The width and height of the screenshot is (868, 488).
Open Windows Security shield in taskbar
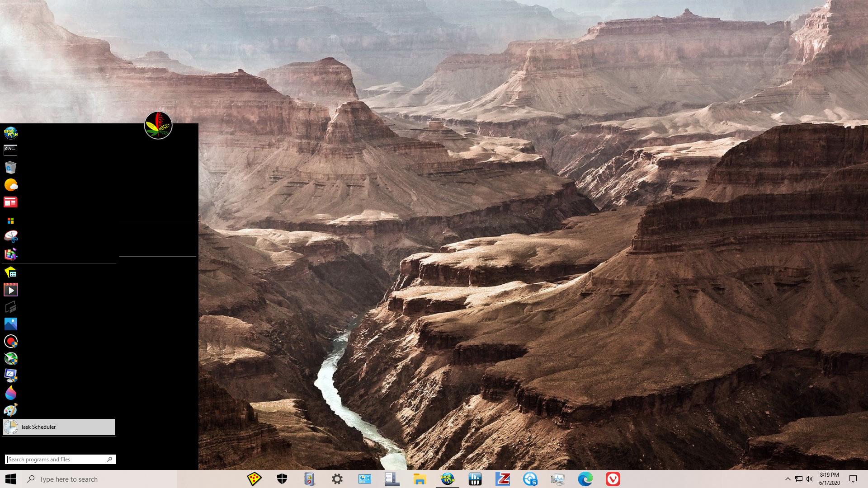282,479
